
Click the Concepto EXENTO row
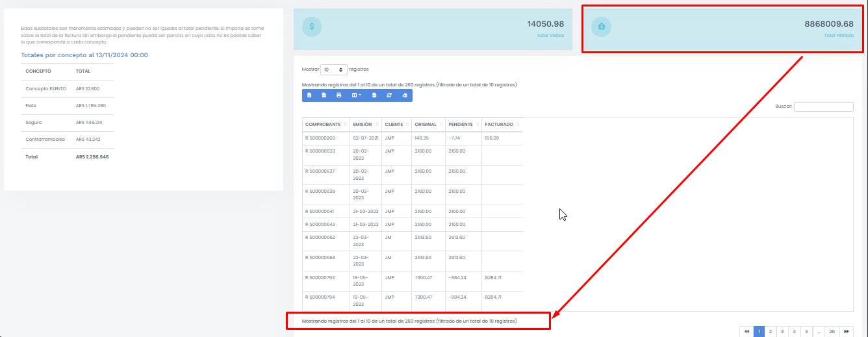coord(67,88)
